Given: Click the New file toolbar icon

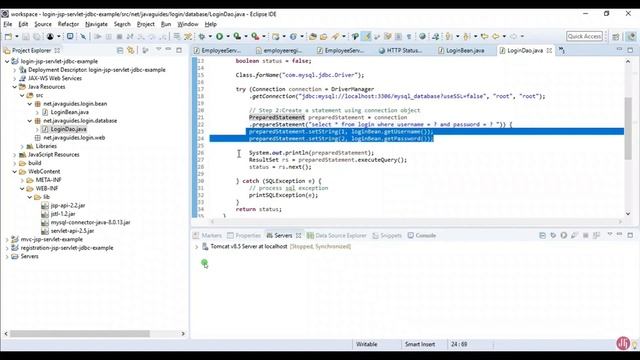Looking at the screenshot, I should (x=8, y=36).
